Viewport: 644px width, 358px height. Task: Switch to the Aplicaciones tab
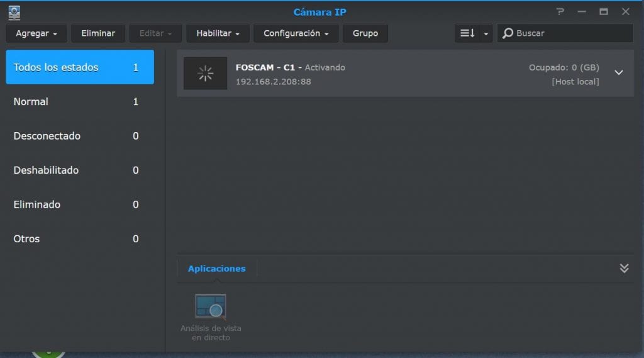[217, 269]
